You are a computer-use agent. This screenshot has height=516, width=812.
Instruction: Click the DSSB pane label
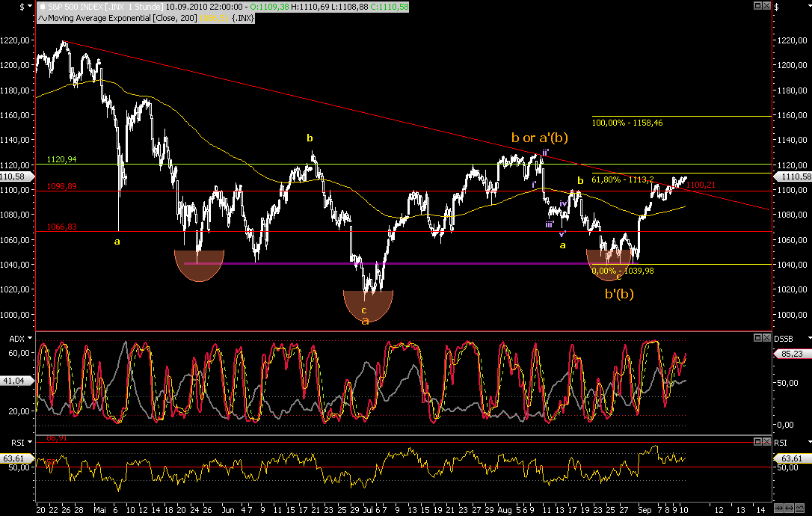point(784,339)
